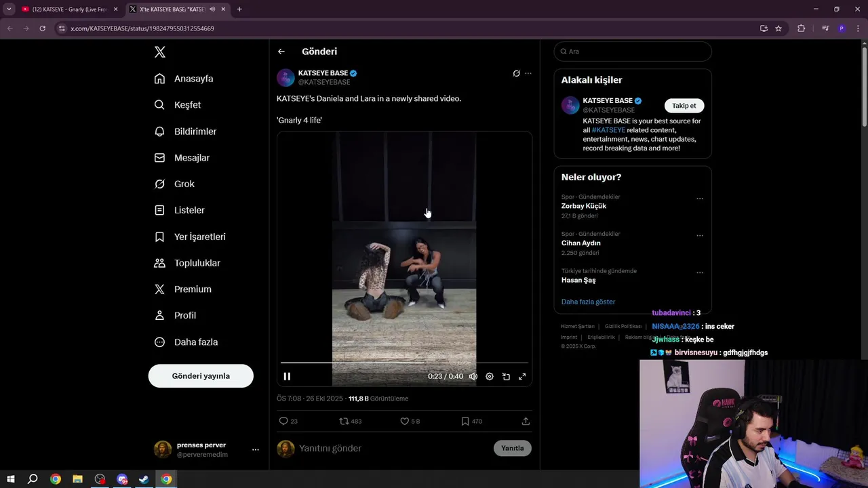Click Yanıtla reply button

513,448
